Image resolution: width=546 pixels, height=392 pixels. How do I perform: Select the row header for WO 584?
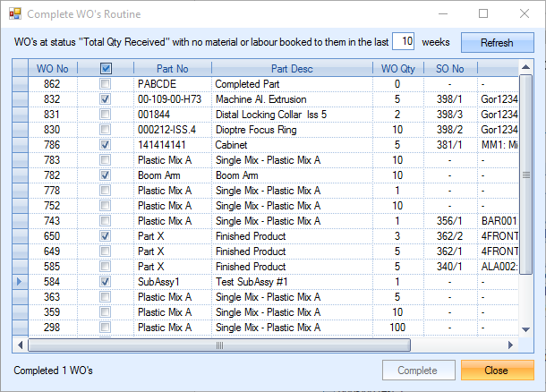20,281
